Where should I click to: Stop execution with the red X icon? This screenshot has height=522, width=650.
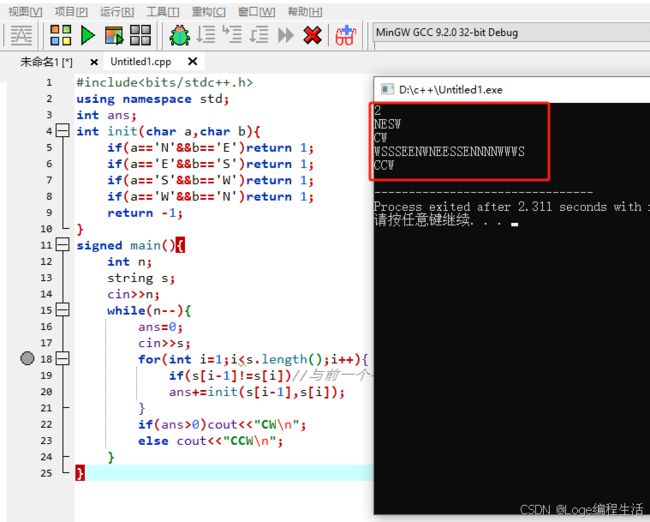[x=312, y=35]
